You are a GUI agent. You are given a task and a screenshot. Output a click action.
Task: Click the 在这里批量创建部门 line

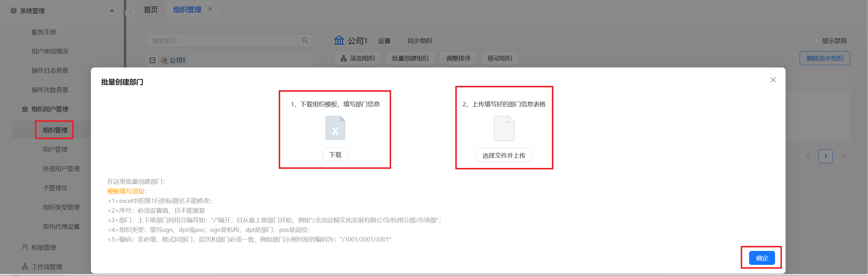click(136, 182)
